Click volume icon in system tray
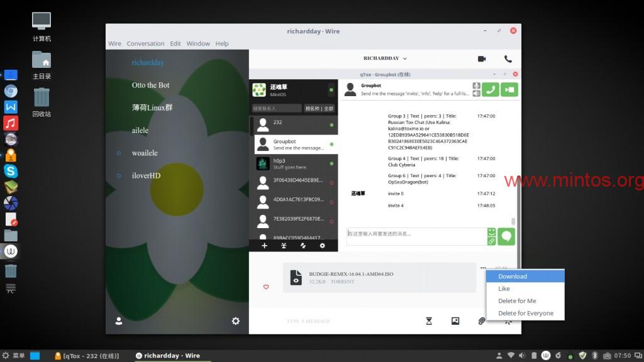The image size is (644, 362). tap(522, 356)
